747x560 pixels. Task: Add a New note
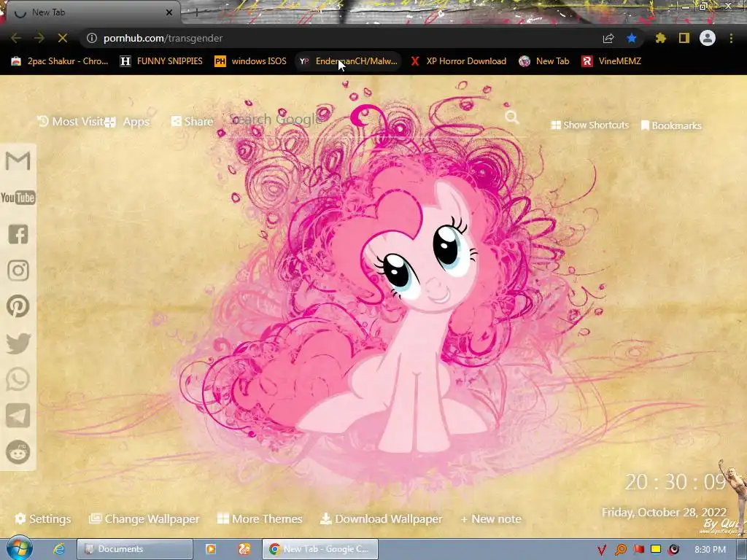tap(491, 518)
